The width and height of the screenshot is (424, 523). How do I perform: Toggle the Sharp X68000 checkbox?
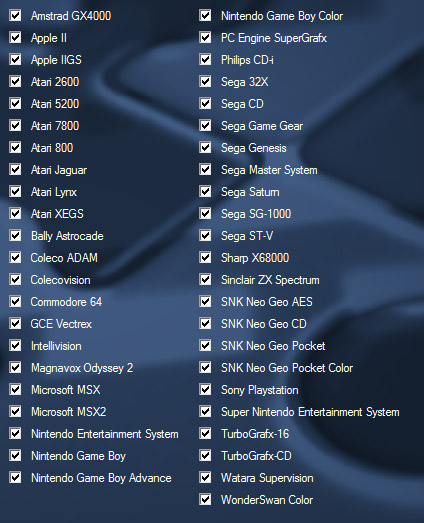[x=205, y=257]
